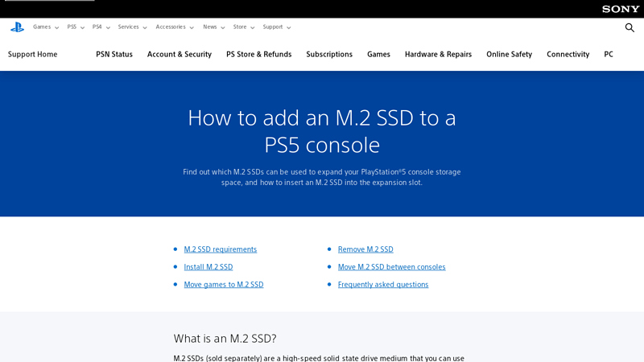
Task: Expand the Games dropdown menu
Action: (46, 27)
